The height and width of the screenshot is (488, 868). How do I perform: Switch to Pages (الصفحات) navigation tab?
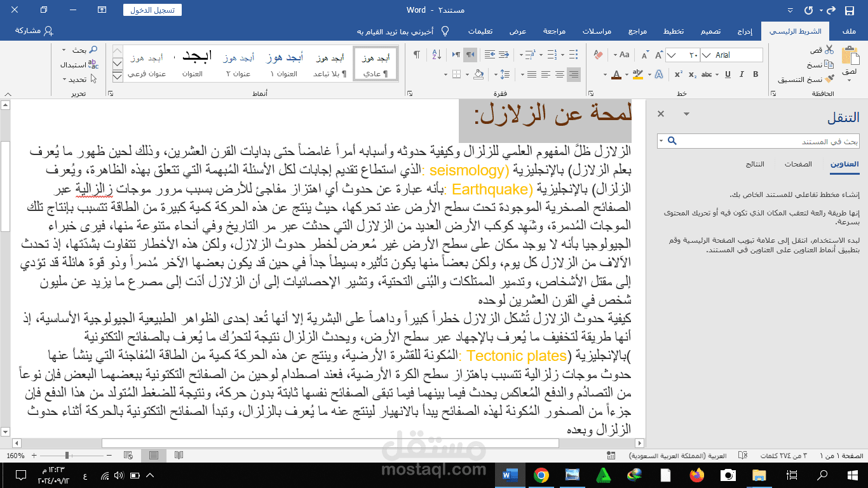798,164
